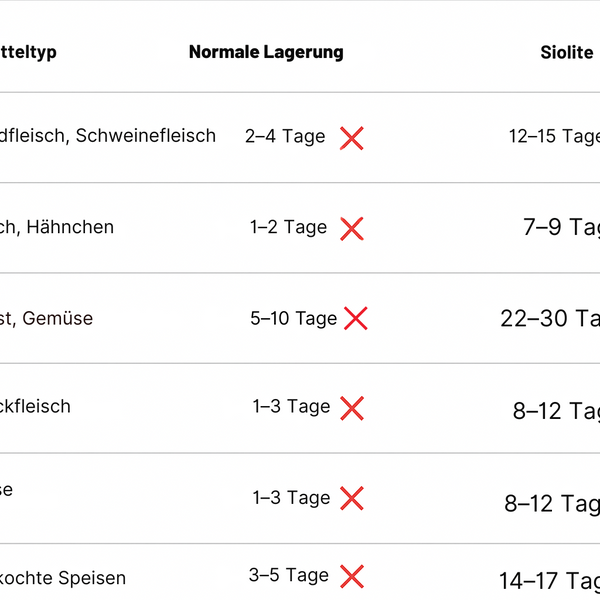This screenshot has height=600, width=600.
Task: Click the red X in the Hackfleisch row
Action: pos(352,408)
